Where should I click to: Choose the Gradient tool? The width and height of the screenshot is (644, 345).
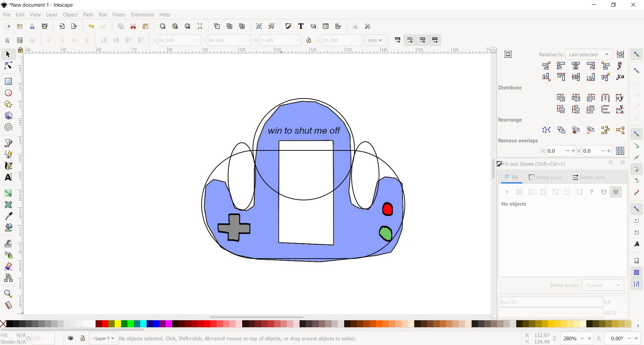pyautogui.click(x=8, y=193)
